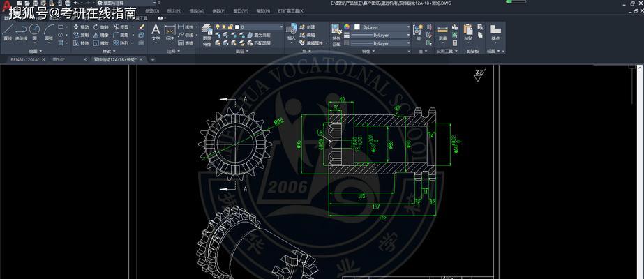Click the Erase pencil-eraser icon
The height and width of the screenshot is (279, 644).
point(141,27)
